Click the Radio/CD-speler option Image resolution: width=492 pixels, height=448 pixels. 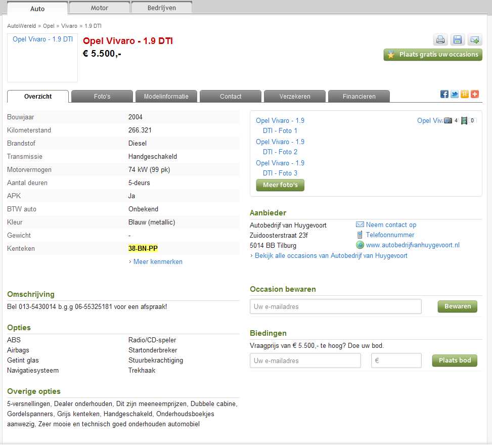click(152, 340)
